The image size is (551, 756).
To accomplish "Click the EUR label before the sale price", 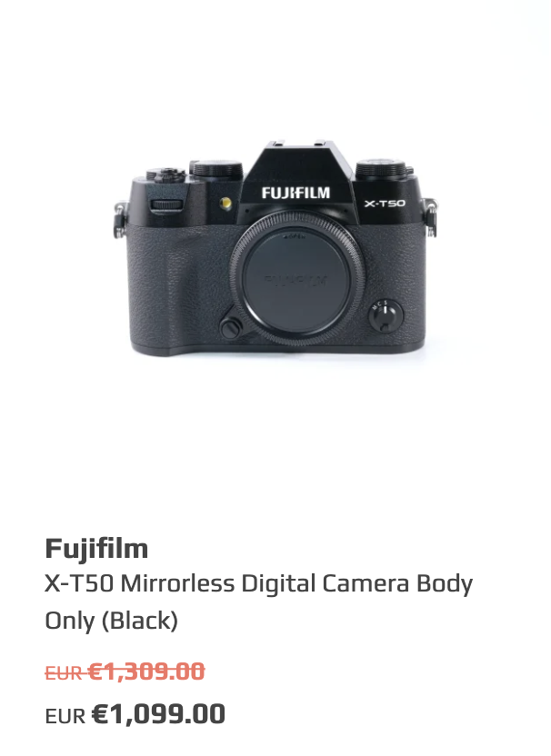I will [x=65, y=716].
